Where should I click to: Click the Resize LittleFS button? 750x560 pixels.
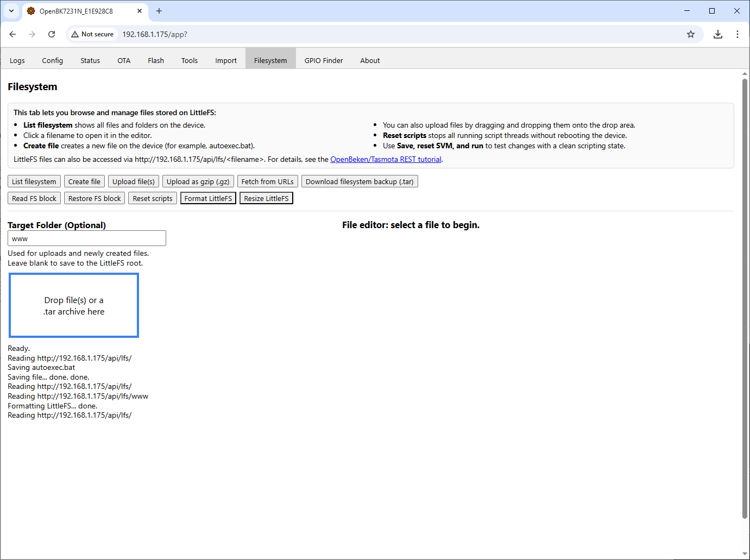tap(266, 198)
